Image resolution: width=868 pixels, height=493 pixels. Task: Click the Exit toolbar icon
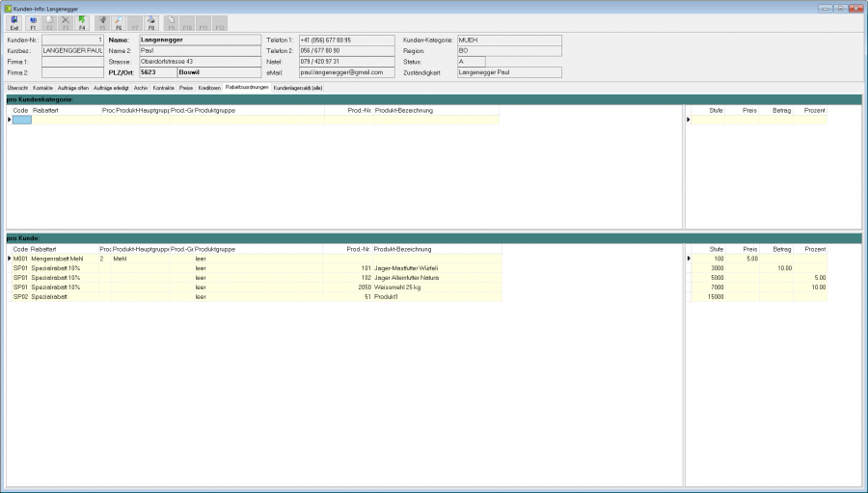(14, 23)
